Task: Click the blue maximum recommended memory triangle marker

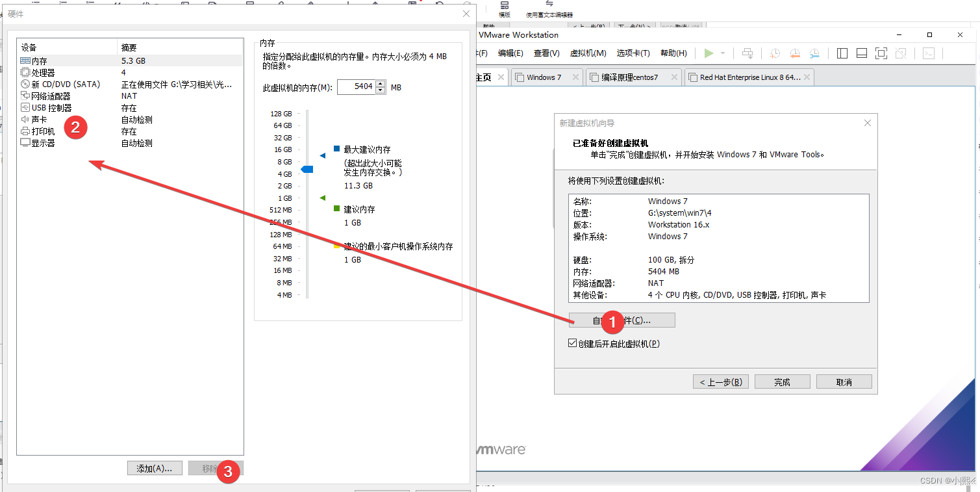Action: coord(322,155)
